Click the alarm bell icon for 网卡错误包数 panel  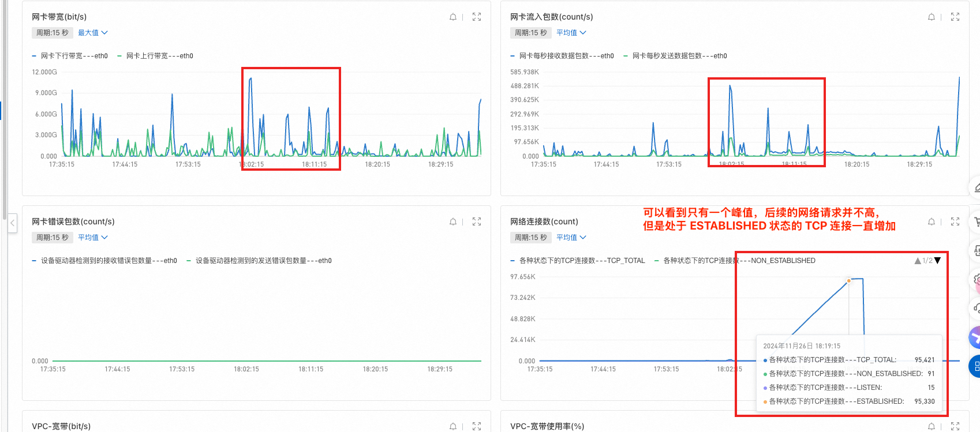tap(453, 222)
